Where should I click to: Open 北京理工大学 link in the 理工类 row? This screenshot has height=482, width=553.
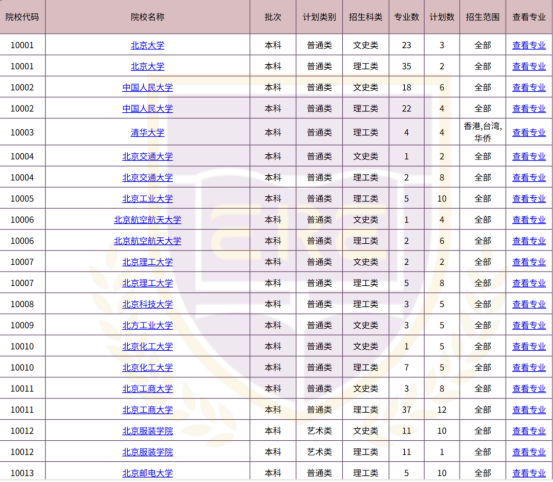point(147,283)
